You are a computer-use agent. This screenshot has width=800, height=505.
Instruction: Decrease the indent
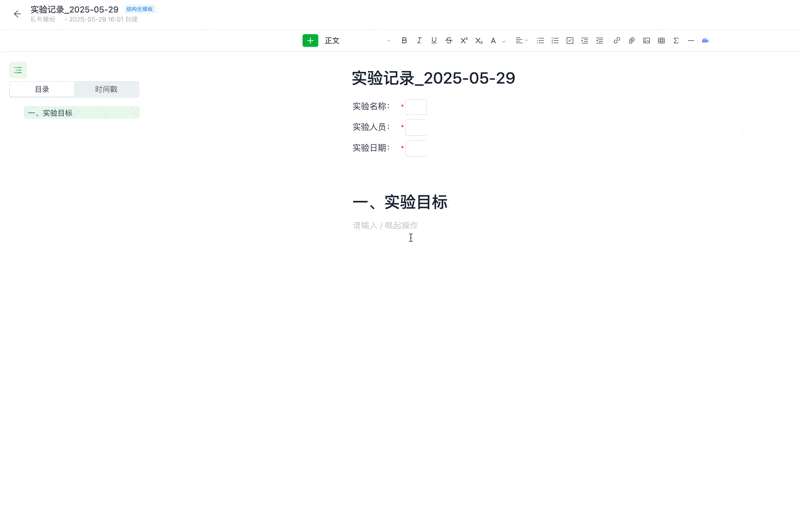(599, 41)
